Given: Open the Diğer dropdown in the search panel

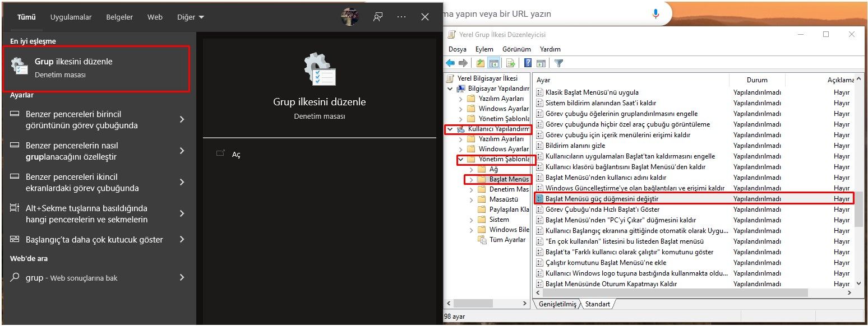Looking at the screenshot, I should (191, 17).
